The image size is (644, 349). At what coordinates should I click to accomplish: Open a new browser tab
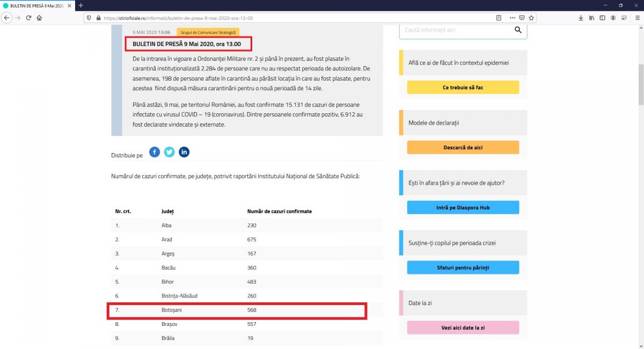(81, 5)
